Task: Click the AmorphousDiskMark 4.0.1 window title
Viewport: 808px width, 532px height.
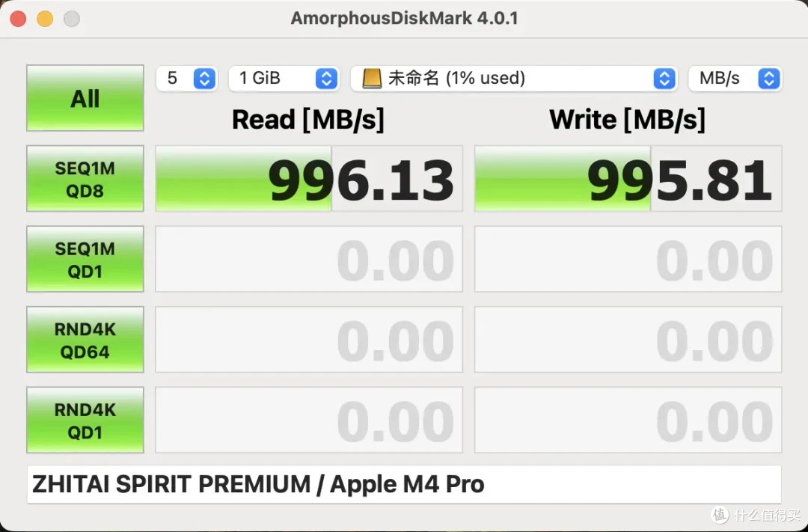Action: [404, 19]
